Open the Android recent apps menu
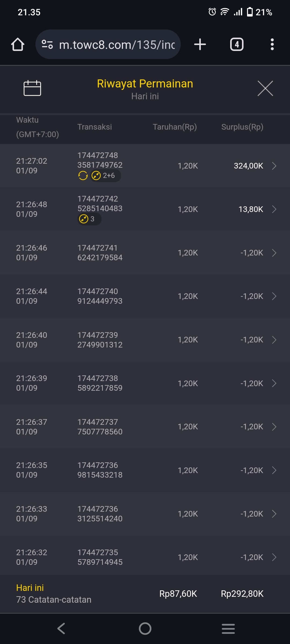Viewport: 290px width, 644px height. click(228, 628)
